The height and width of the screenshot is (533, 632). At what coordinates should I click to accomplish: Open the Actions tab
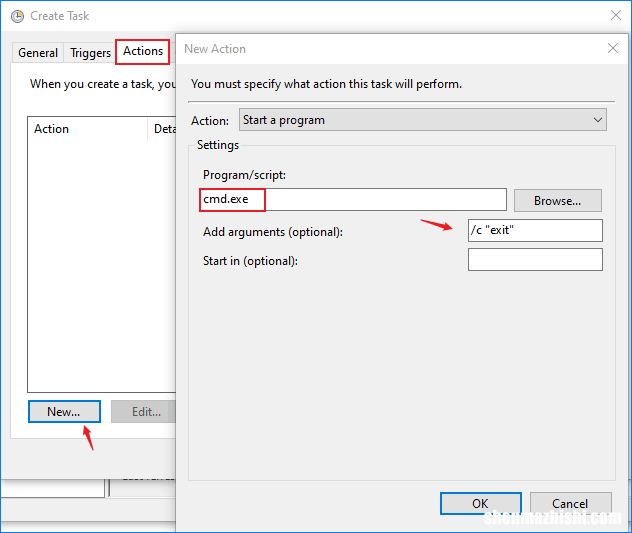(x=143, y=51)
